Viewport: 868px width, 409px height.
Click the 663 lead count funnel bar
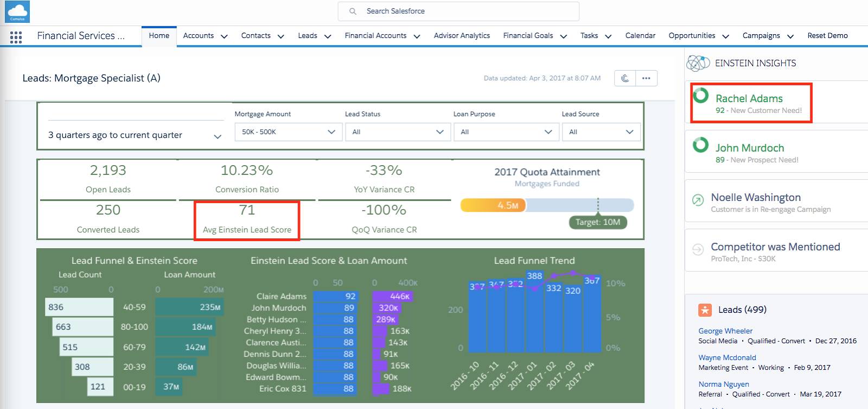point(83,327)
